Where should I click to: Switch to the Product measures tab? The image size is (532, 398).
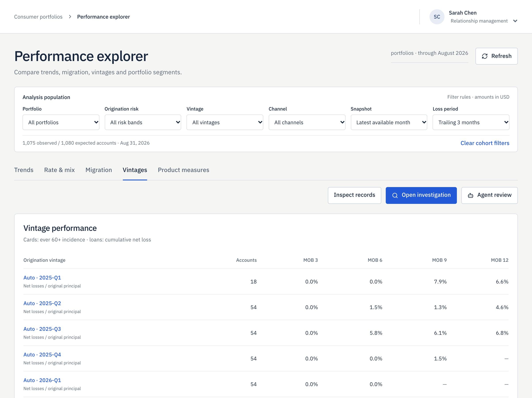coord(184,170)
